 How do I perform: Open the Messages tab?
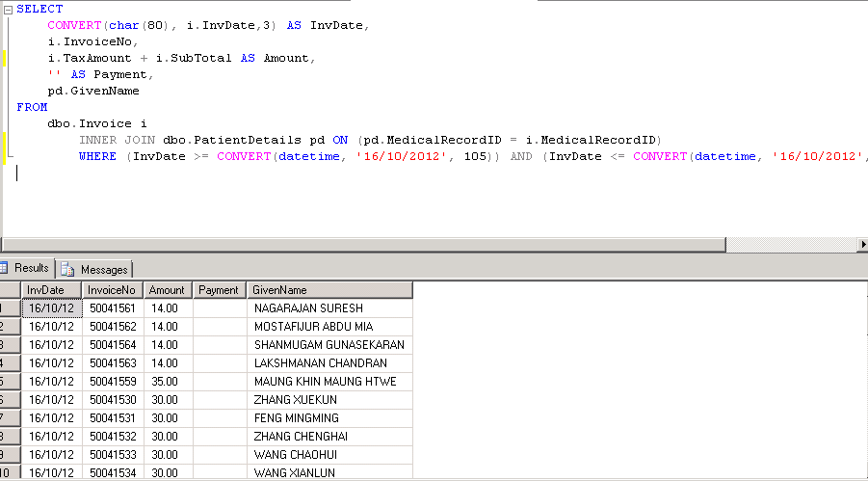[x=96, y=270]
